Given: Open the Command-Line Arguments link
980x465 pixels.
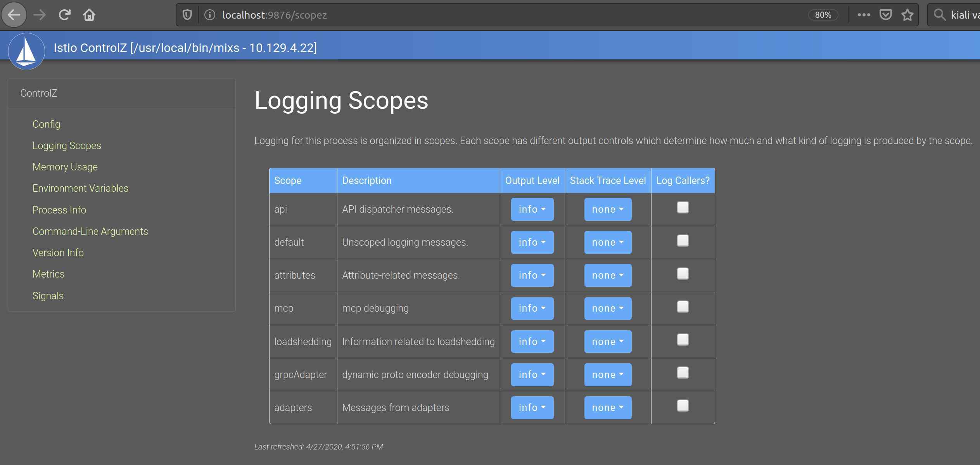Looking at the screenshot, I should [90, 231].
